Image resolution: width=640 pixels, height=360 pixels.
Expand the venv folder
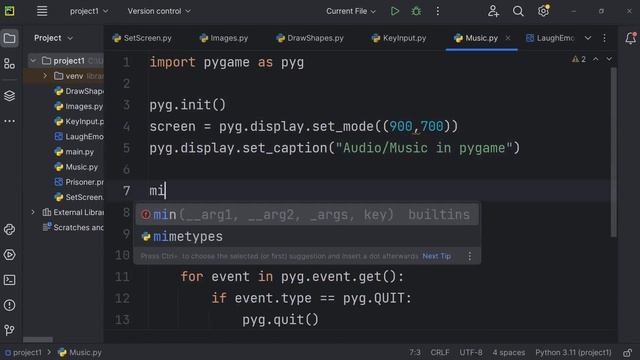(45, 76)
